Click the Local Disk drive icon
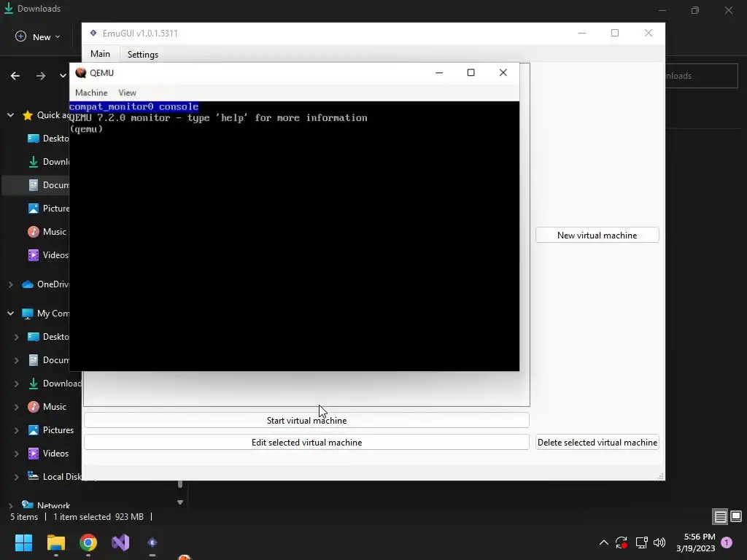This screenshot has width=747, height=560. pos(34,476)
